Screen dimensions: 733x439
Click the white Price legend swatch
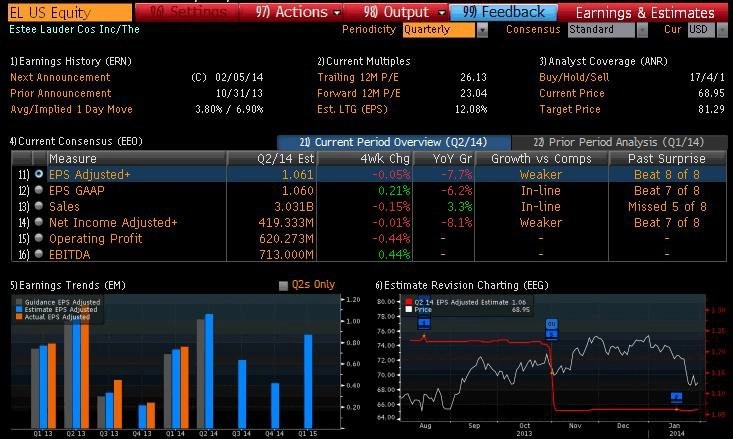(409, 309)
